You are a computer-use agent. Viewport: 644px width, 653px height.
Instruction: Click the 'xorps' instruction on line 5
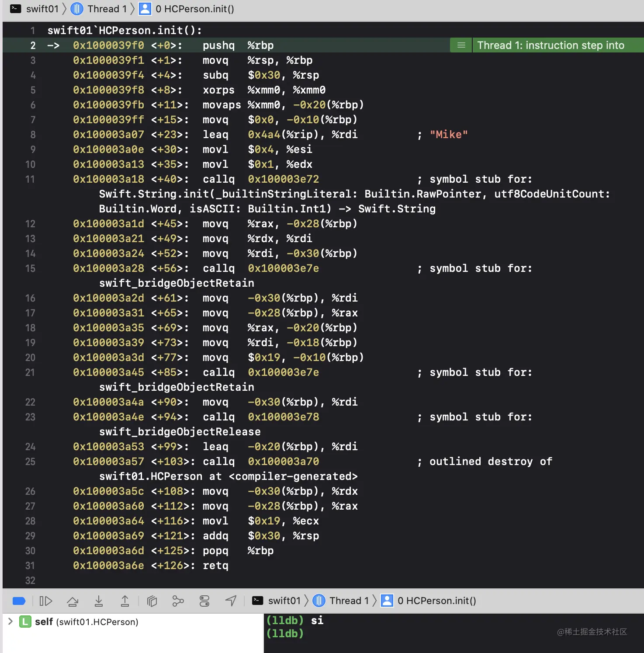(218, 90)
